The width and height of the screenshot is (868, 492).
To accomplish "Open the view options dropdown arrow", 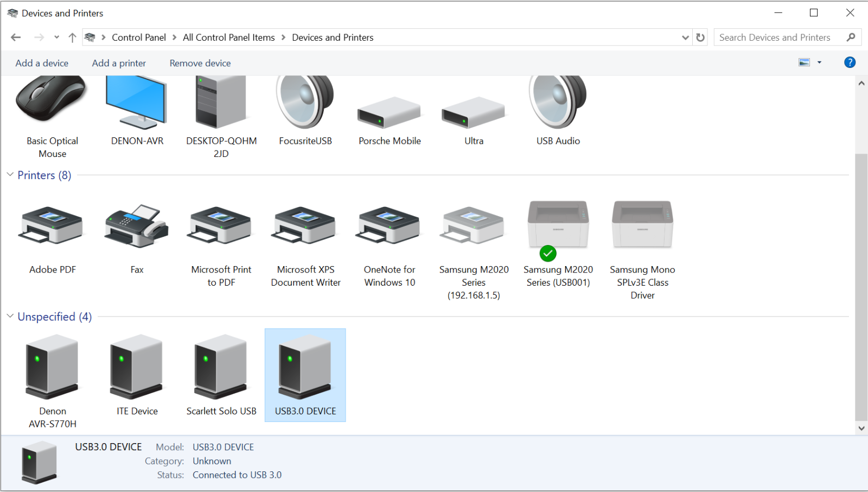I will (x=819, y=62).
